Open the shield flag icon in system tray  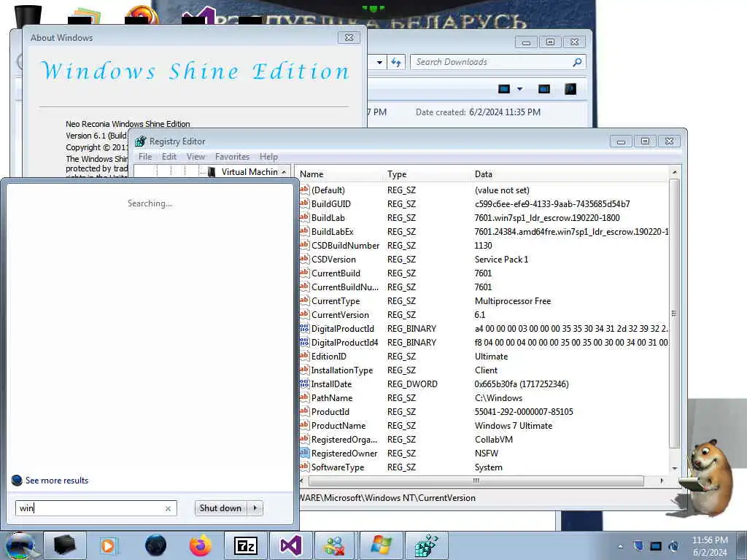[x=638, y=546]
